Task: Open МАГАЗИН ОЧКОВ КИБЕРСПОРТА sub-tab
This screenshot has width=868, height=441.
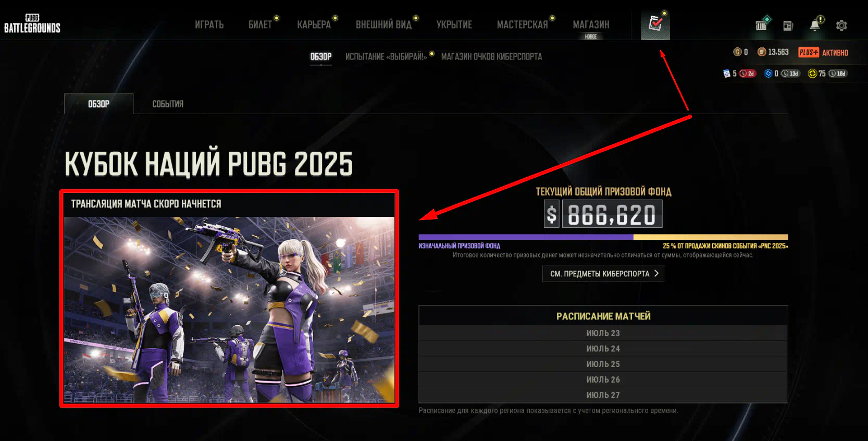Action: point(491,56)
